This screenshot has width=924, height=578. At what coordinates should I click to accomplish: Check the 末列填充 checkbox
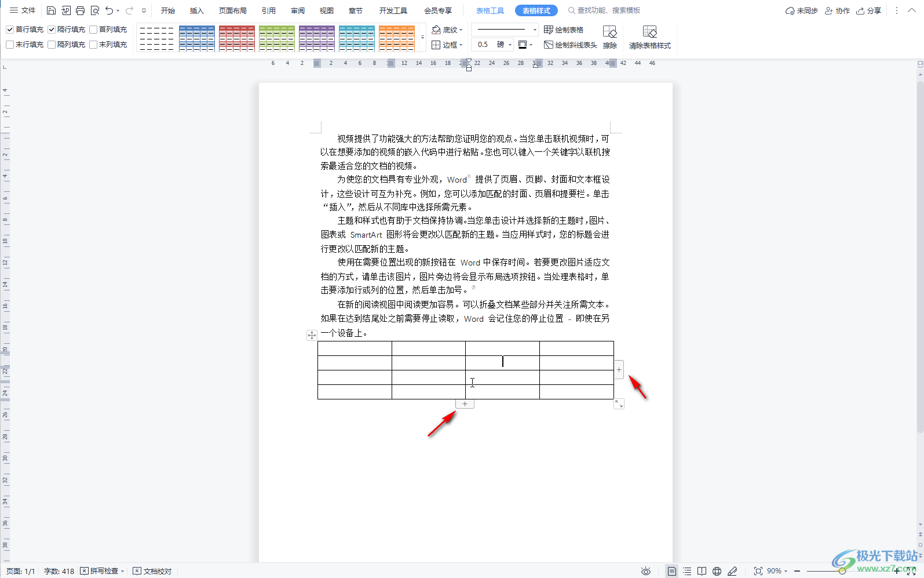click(93, 45)
